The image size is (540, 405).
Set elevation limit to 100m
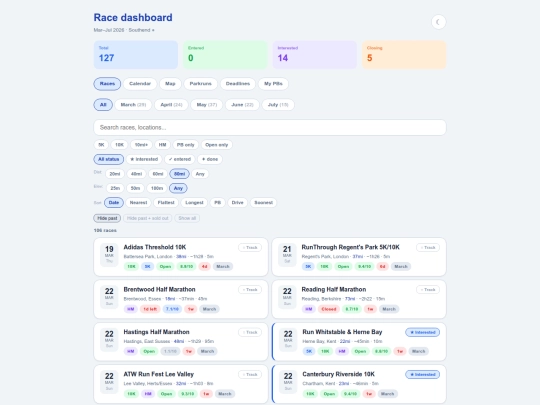(x=157, y=188)
